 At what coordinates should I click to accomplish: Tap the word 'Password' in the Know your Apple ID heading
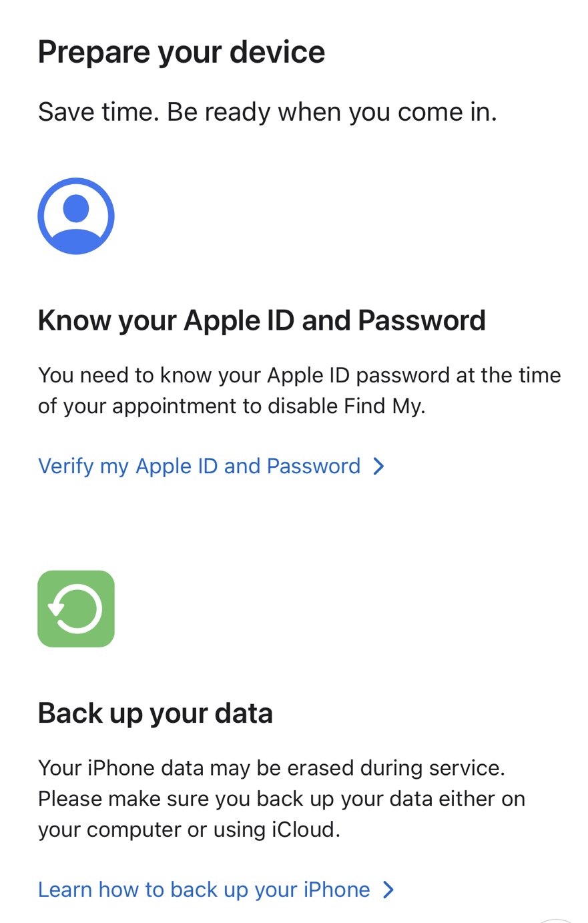click(x=421, y=320)
